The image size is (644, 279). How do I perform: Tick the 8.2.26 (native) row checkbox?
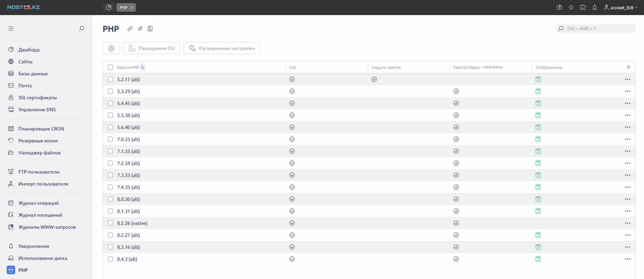click(x=110, y=223)
